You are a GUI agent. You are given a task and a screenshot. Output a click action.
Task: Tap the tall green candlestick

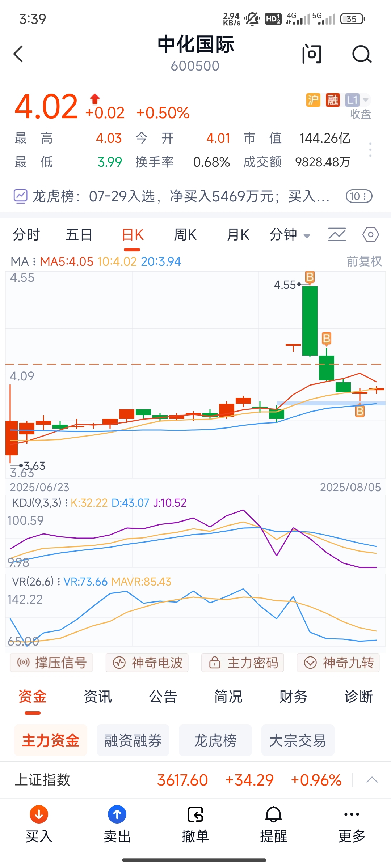[310, 321]
